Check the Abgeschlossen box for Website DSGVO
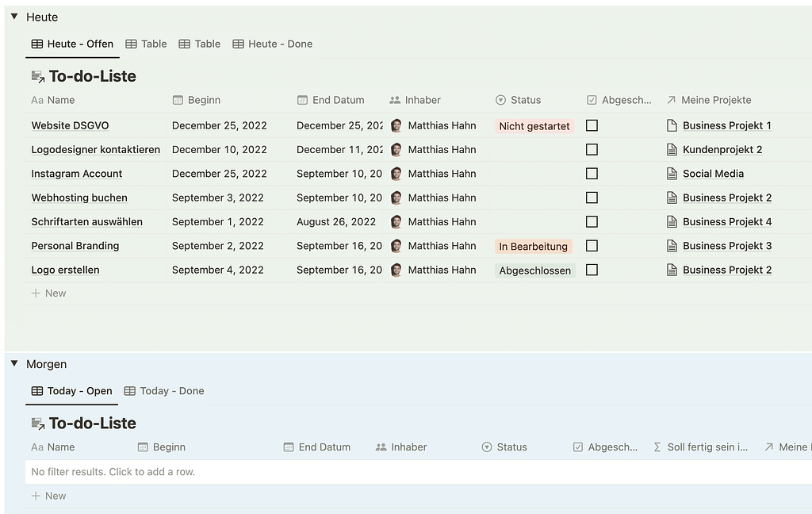812x514 pixels. [592, 125]
